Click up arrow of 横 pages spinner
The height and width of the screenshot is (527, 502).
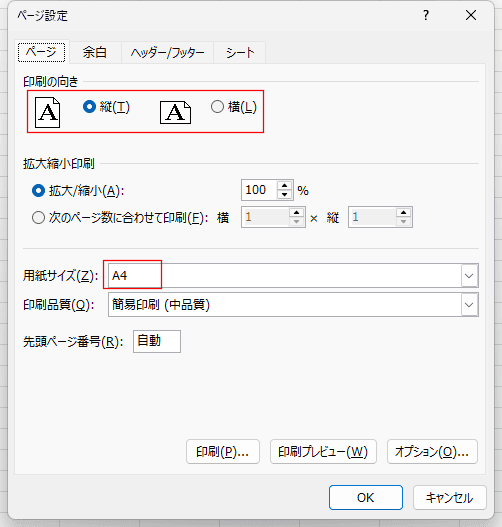point(296,212)
